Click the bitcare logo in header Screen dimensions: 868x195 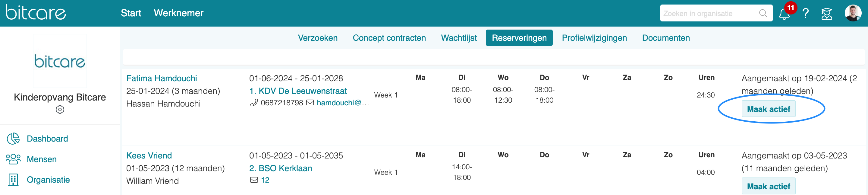click(x=36, y=12)
